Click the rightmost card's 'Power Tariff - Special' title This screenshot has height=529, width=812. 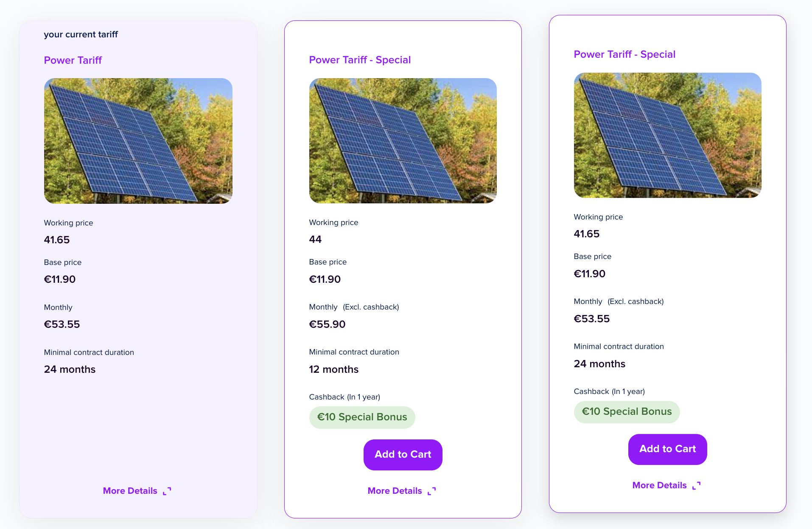(624, 54)
